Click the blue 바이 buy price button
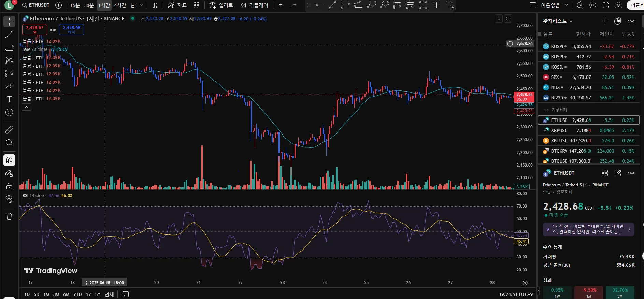Image resolution: width=644 pixels, height=299 pixels. click(x=71, y=30)
